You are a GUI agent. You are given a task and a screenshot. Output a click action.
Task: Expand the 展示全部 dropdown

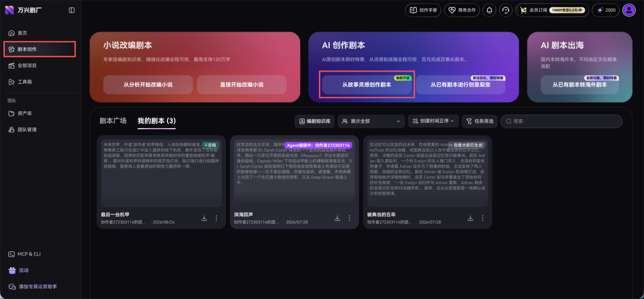pyautogui.click(x=371, y=121)
